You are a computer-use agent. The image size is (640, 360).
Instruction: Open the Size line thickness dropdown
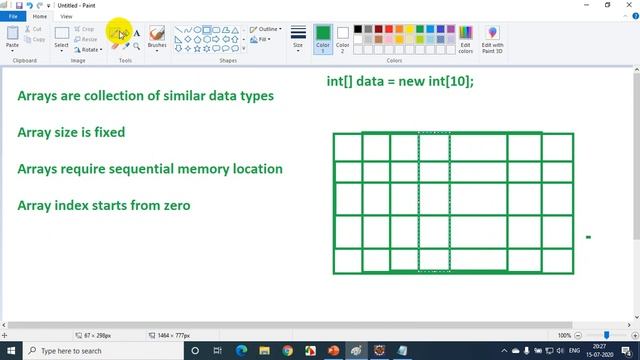pyautogui.click(x=298, y=39)
